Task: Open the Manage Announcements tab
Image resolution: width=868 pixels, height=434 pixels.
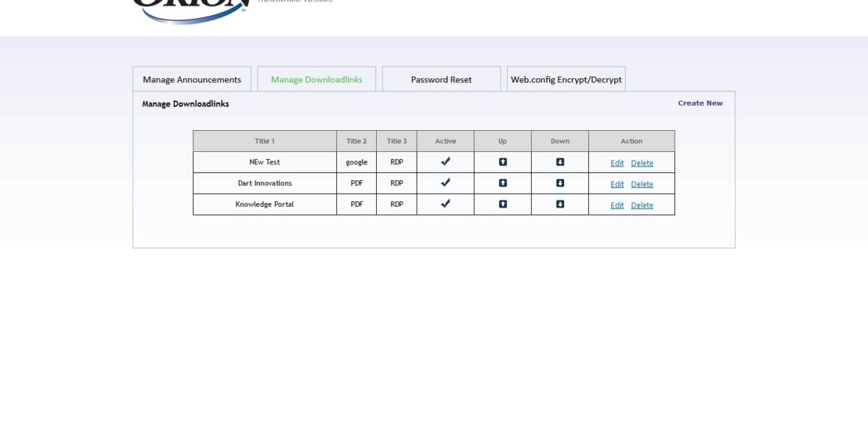Action: 192,80
